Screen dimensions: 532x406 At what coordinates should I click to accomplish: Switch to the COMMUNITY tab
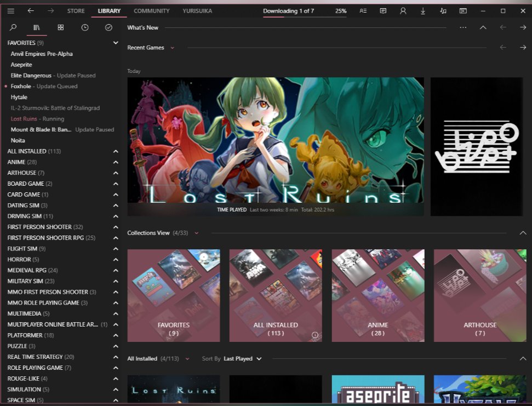tap(152, 11)
